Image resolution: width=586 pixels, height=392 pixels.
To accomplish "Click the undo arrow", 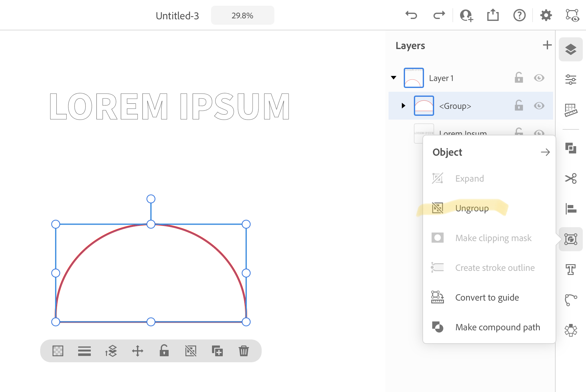I will pyautogui.click(x=411, y=15).
